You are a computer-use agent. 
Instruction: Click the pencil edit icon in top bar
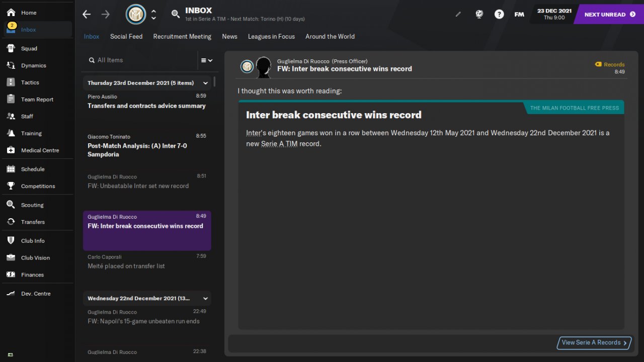tap(458, 15)
